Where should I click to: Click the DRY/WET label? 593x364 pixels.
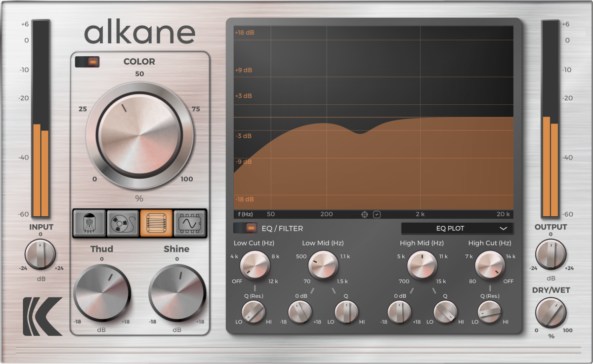coord(551,290)
